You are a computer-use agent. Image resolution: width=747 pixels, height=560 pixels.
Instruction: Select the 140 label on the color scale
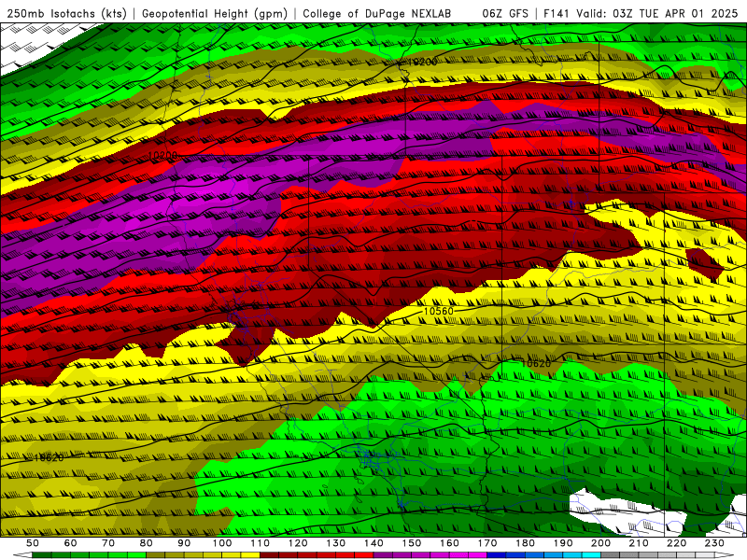[x=373, y=543]
